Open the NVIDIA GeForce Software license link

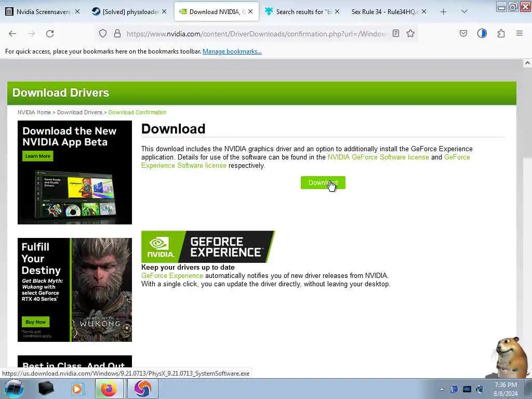click(378, 157)
